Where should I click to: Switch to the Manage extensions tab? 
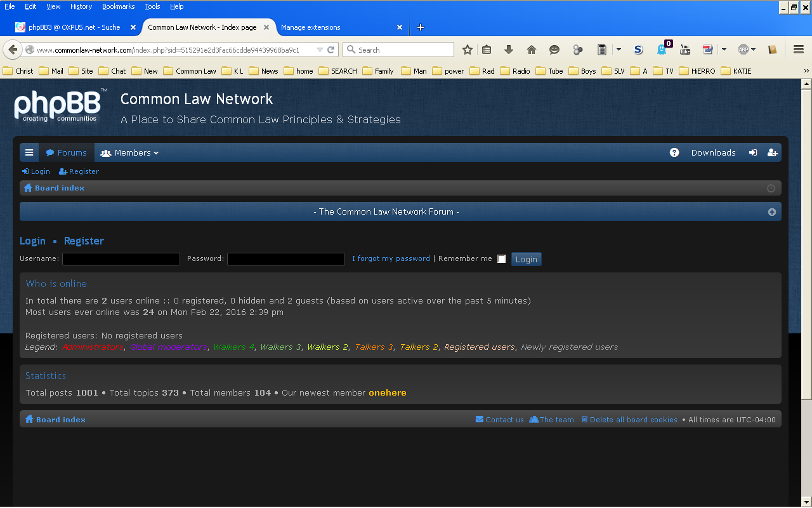point(311,27)
